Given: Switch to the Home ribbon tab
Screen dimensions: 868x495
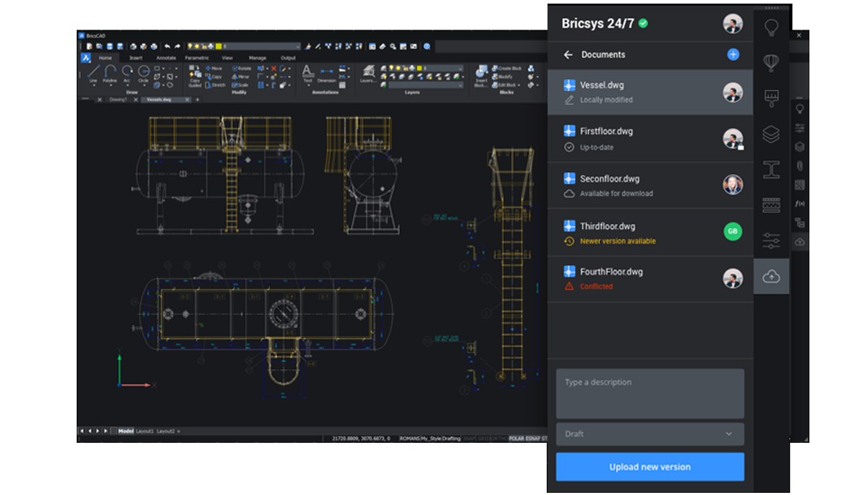Looking at the screenshot, I should click(106, 58).
